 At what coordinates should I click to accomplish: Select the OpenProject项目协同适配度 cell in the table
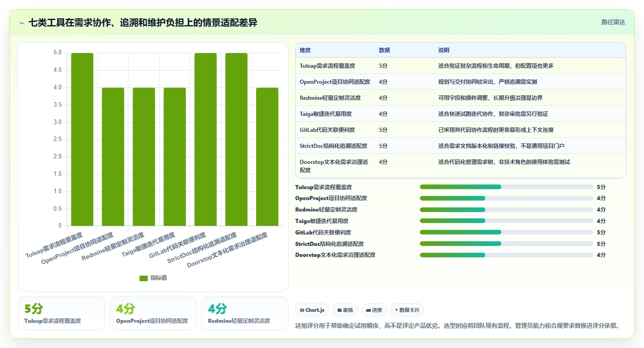(335, 82)
